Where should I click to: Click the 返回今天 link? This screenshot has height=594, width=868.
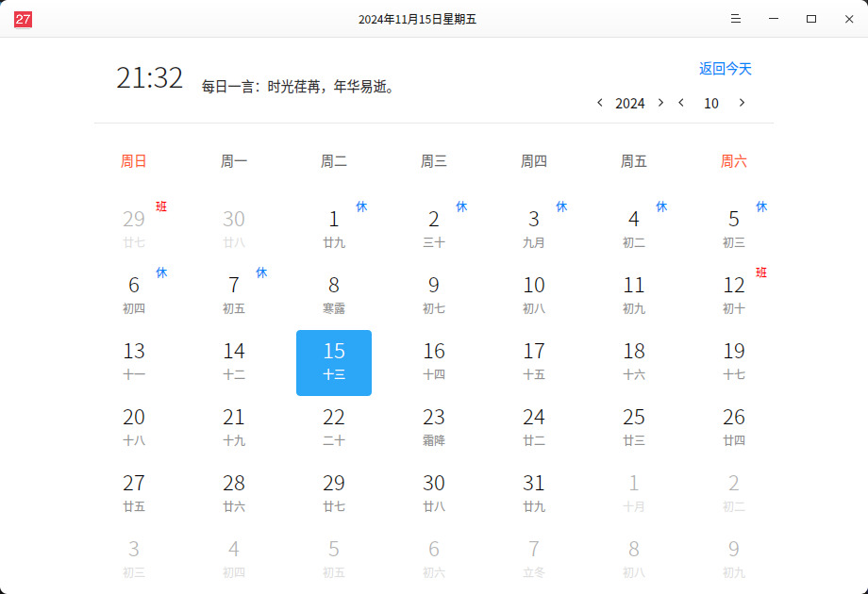point(726,69)
